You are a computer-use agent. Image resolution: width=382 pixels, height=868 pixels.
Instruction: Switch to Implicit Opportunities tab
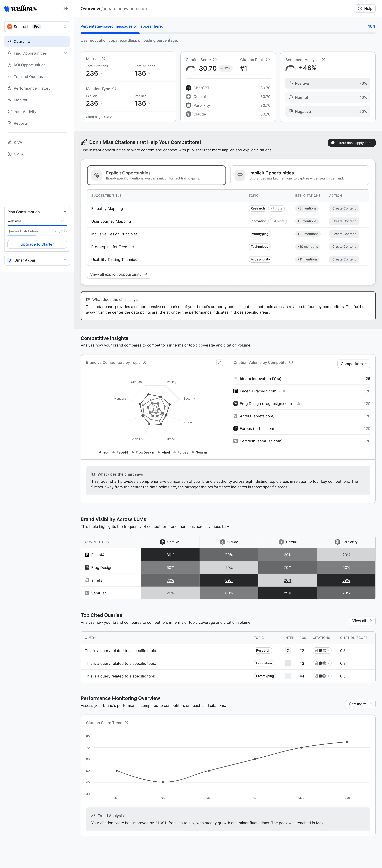coord(299,175)
